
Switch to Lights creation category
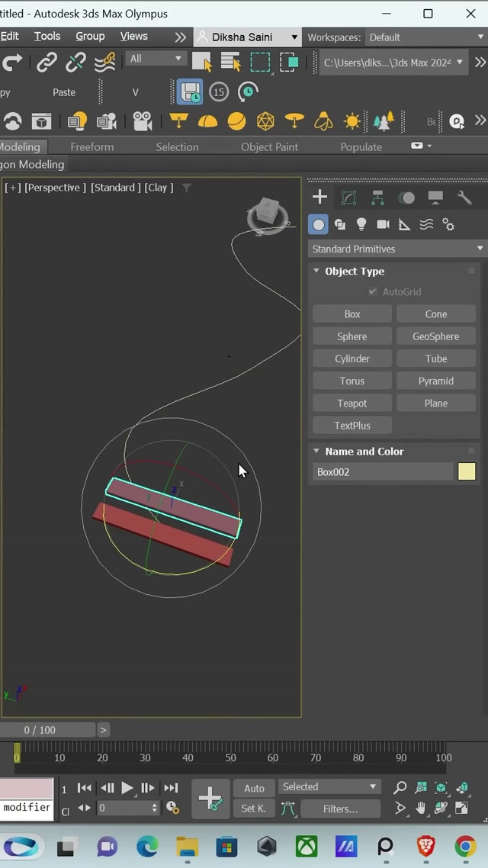pyautogui.click(x=361, y=224)
